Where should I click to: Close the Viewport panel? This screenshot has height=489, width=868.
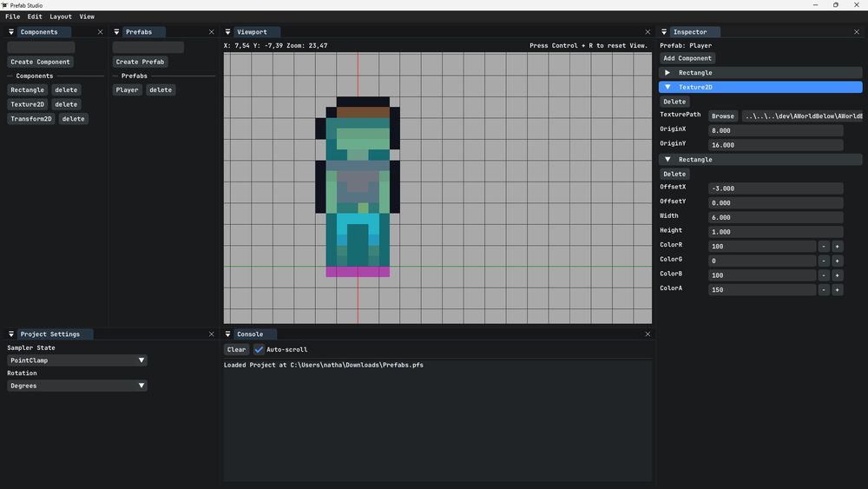[x=648, y=32]
